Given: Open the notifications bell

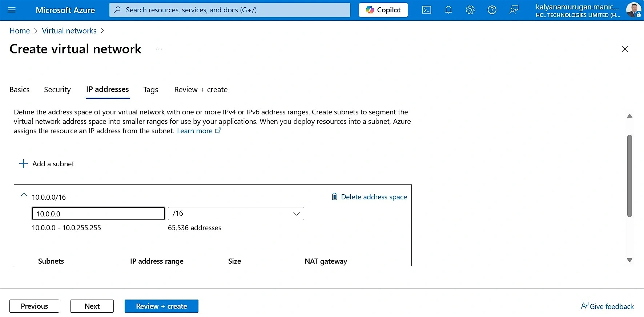Looking at the screenshot, I should [x=448, y=10].
